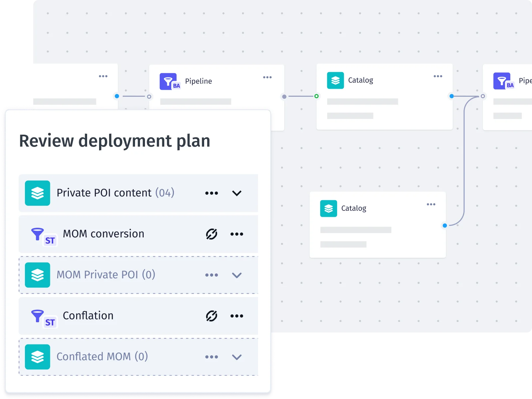
Task: Expand the Conflated MOM row
Action: point(237,357)
